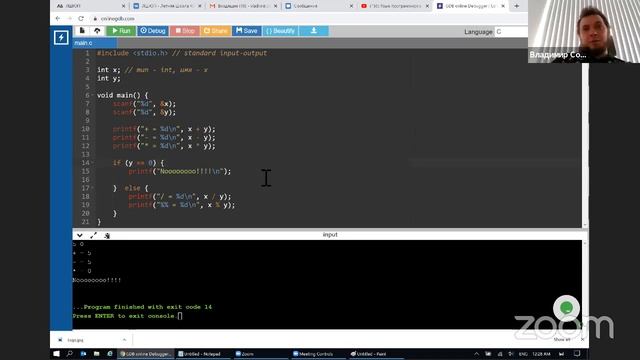Run the program with the green Run button
This screenshot has height=360, width=640.
[x=121, y=31]
